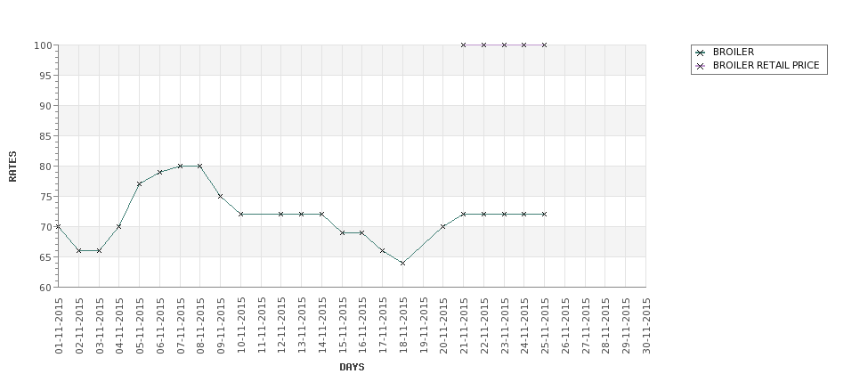Click the 100 label on the y-axis

44,45
